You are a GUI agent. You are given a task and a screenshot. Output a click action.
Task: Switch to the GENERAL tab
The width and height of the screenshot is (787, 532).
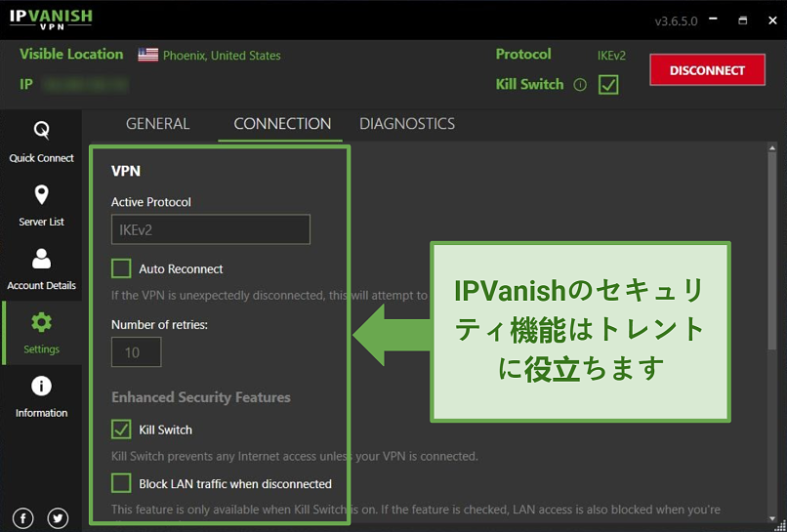[157, 124]
